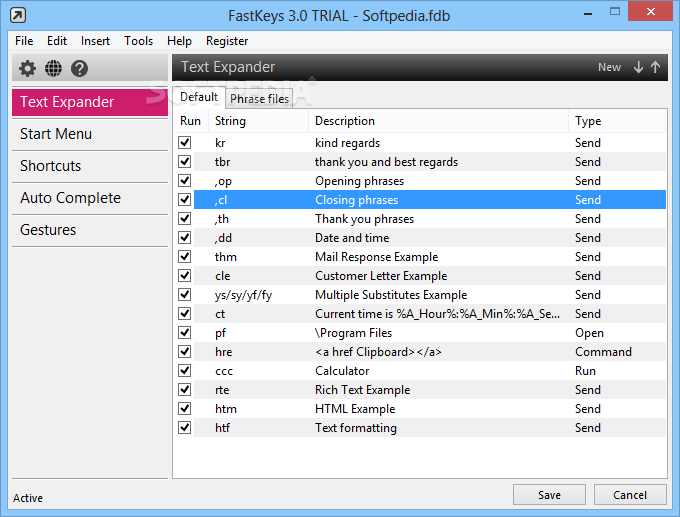The height and width of the screenshot is (517, 680).
Task: Toggle the ,cl row checkbox
Action: click(x=185, y=200)
